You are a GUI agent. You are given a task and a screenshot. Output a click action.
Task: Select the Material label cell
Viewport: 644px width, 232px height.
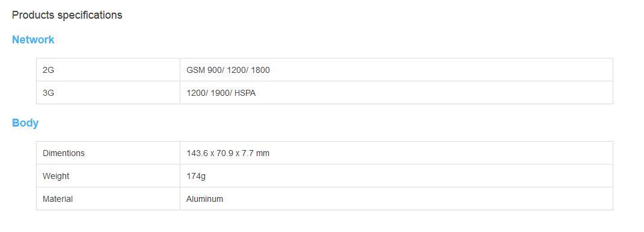point(108,199)
